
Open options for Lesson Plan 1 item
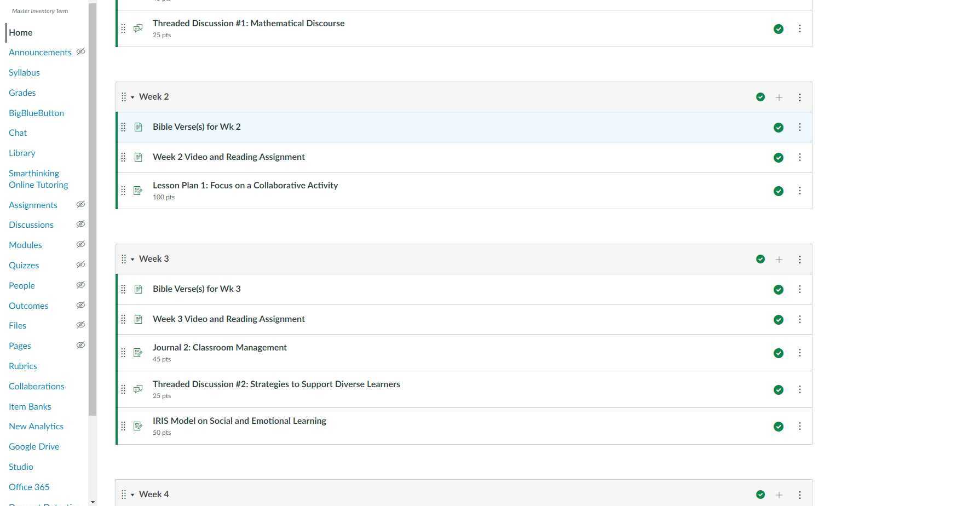click(800, 191)
